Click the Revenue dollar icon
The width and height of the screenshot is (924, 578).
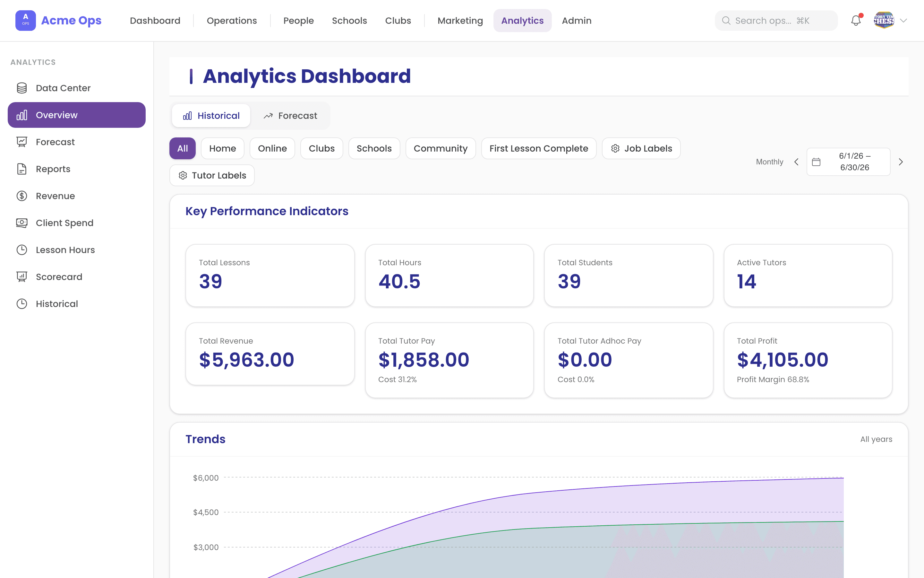[22, 196]
